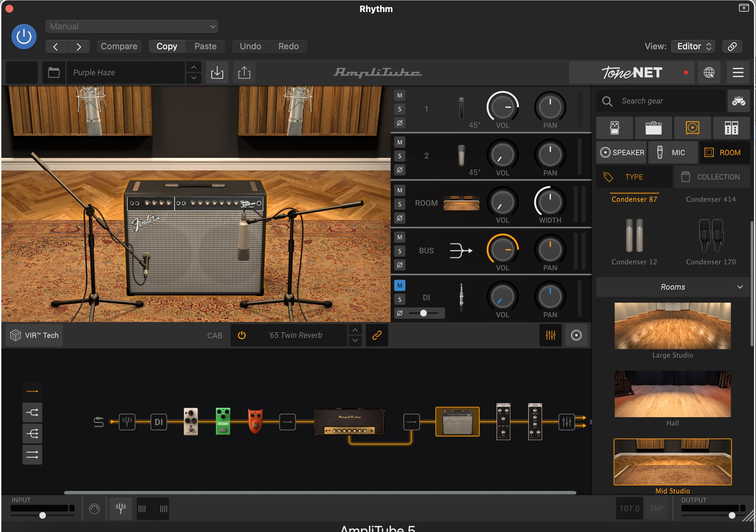Screen dimensions: 756x532
Task: Select Condenser 414 microphone
Action: (711, 199)
